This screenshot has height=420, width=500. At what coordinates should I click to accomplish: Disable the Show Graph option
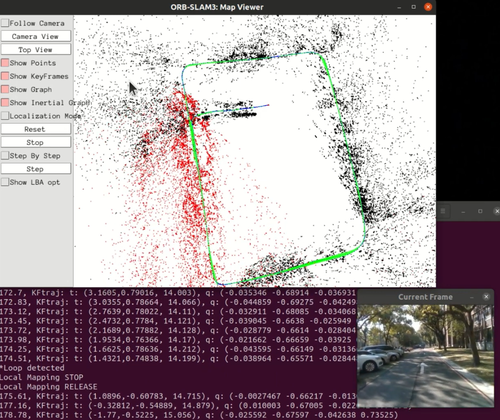click(x=5, y=89)
